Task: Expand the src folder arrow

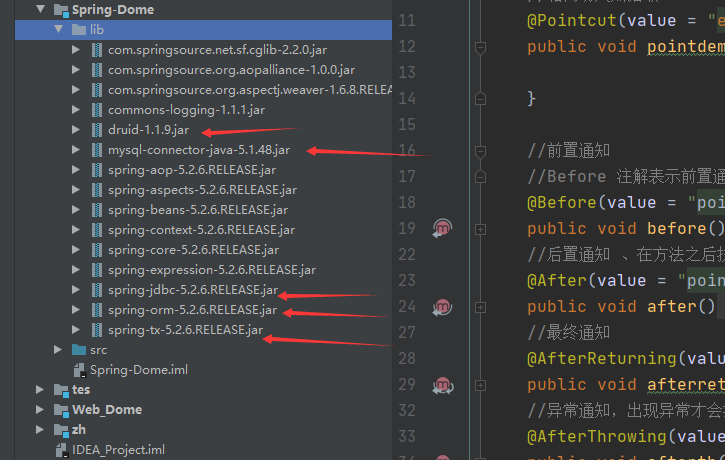Action: coord(58,350)
